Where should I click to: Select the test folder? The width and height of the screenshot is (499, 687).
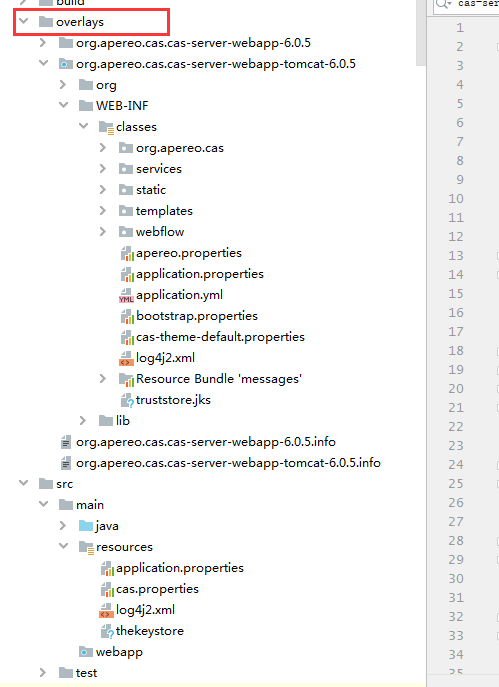click(86, 673)
